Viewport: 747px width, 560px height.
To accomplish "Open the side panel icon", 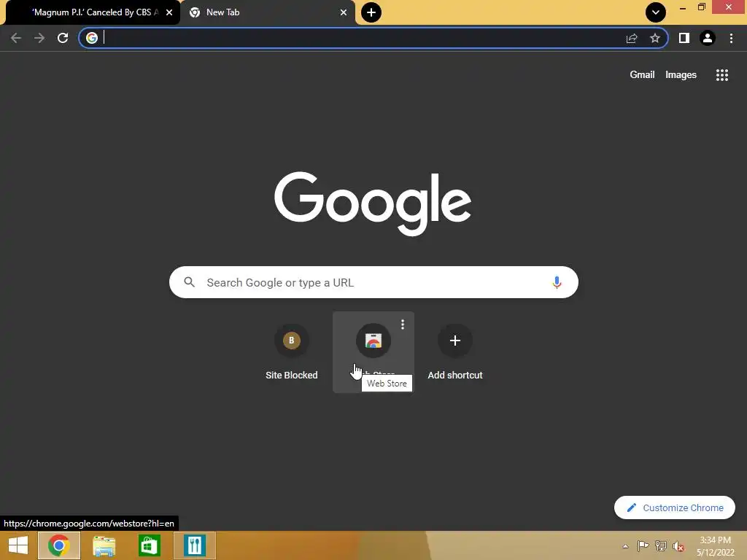I will pyautogui.click(x=684, y=38).
